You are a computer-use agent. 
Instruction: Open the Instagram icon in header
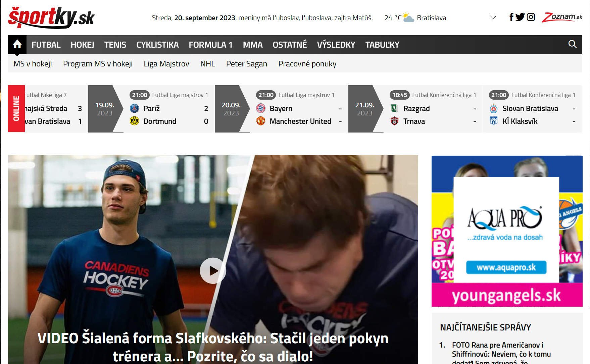(x=531, y=17)
